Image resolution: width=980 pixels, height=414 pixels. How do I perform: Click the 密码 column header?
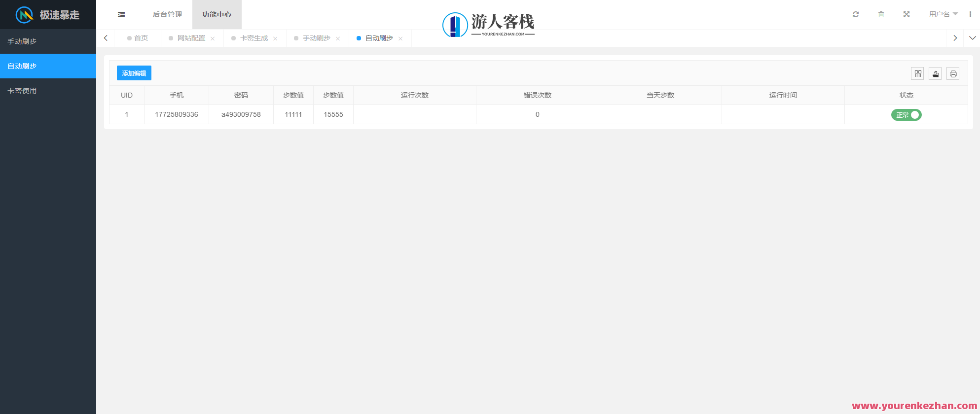click(241, 95)
